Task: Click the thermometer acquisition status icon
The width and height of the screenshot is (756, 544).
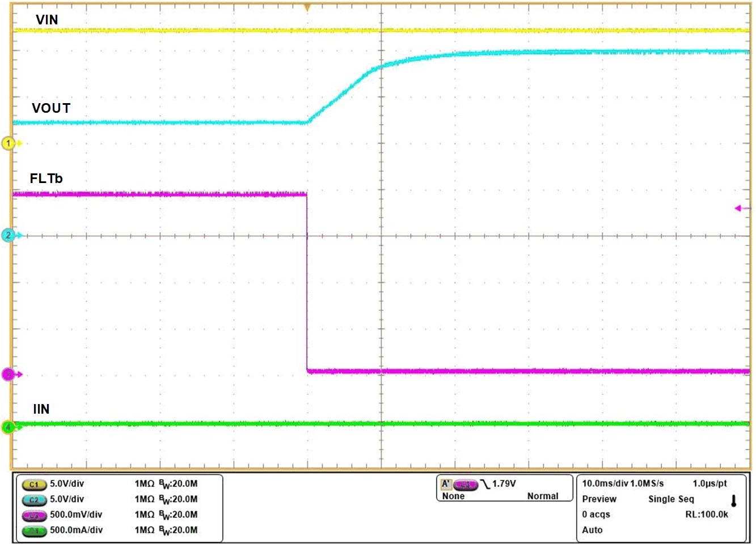Action: tap(734, 500)
